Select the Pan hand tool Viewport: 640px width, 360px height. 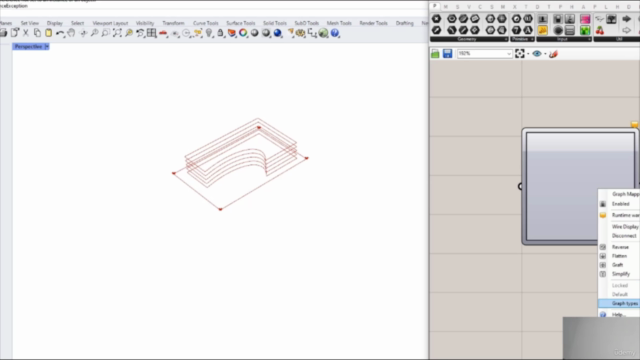point(71,33)
